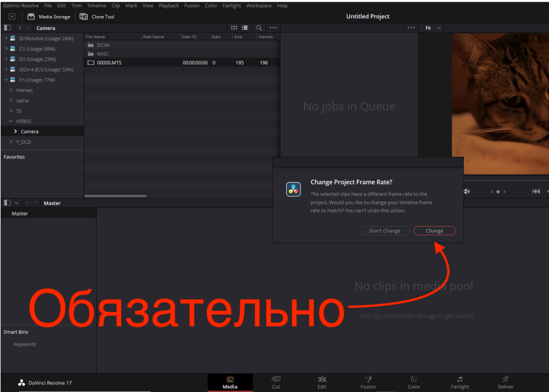
Task: Switch media browser to thumbnail grid view
Action: tap(234, 27)
